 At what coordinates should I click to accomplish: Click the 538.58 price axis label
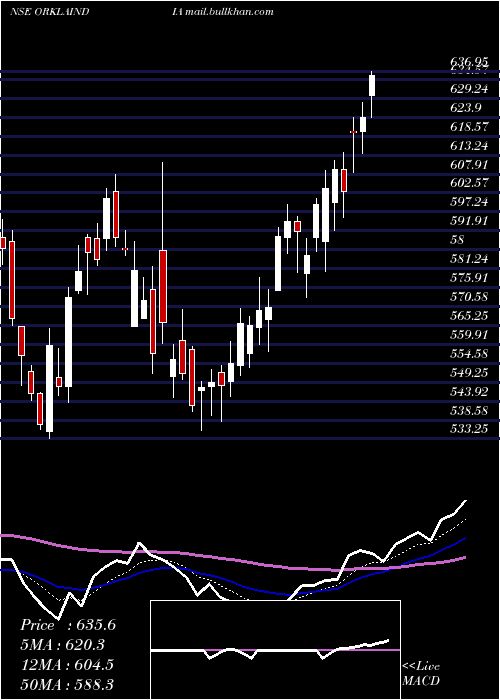coord(469,411)
